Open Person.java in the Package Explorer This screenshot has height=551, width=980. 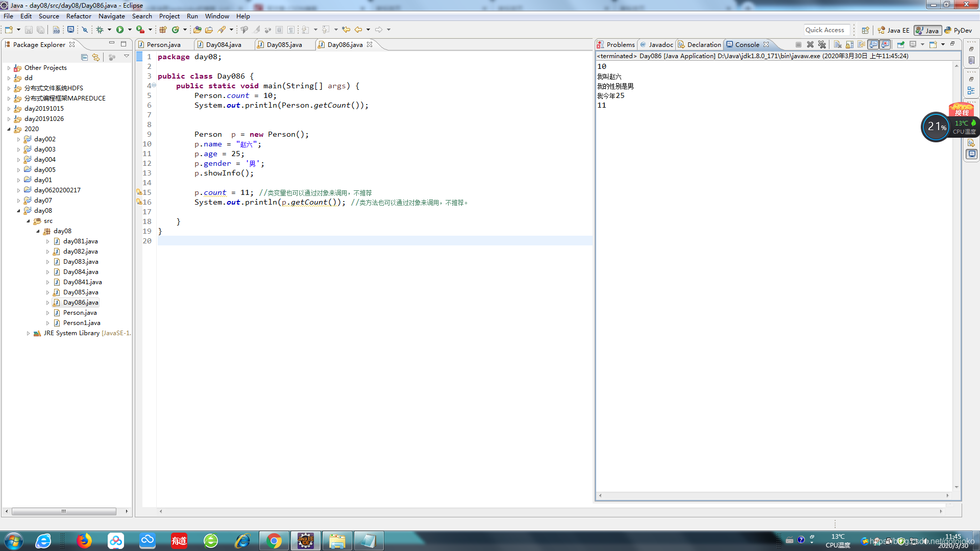tap(80, 313)
